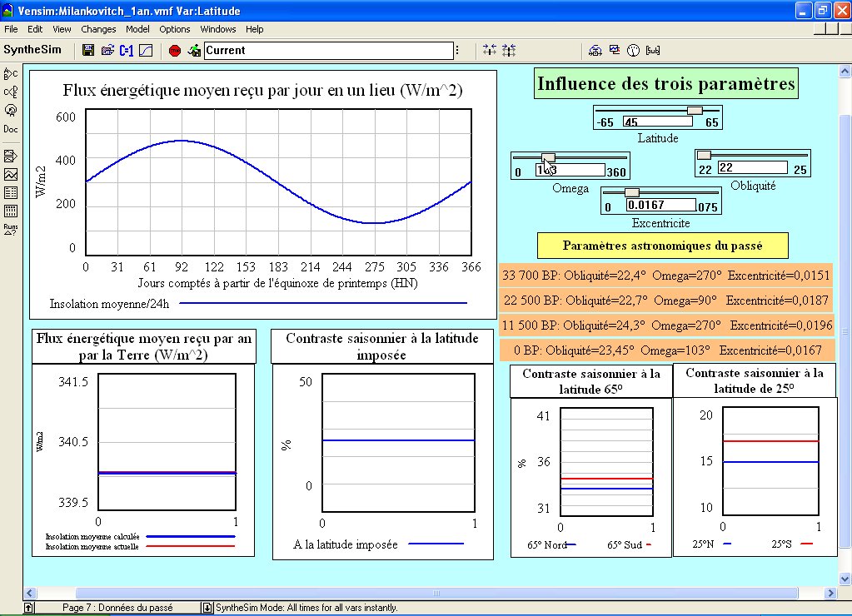The image size is (852, 616).
Task: Open the Windows menu
Action: pyautogui.click(x=218, y=29)
